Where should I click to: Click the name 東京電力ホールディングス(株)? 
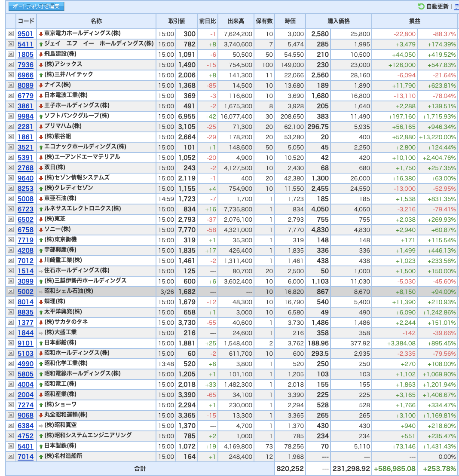(83, 34)
